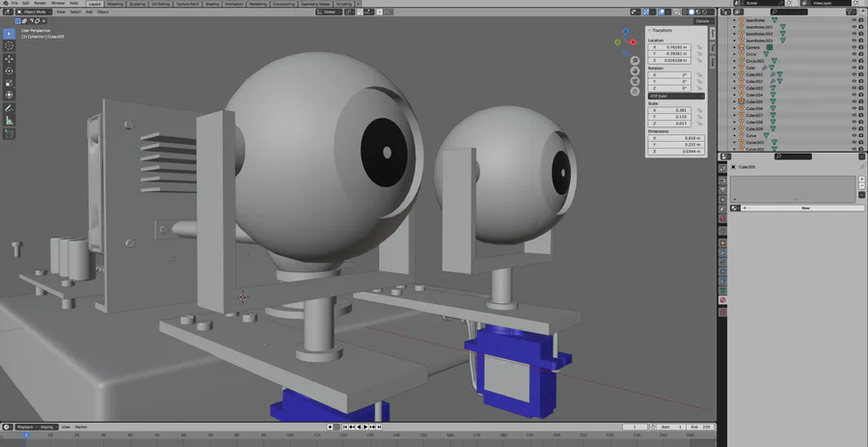Image resolution: width=868 pixels, height=447 pixels.
Task: Select the Add Cube tool
Action: (9, 134)
